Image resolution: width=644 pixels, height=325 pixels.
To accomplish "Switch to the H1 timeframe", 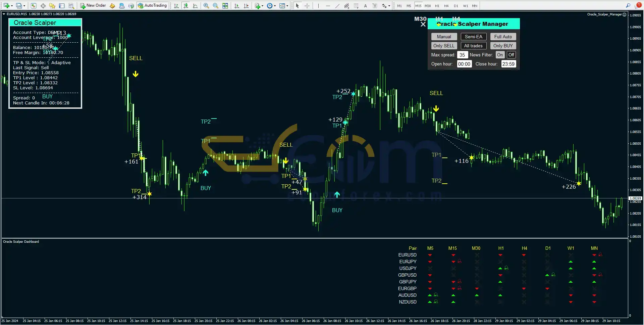I will pyautogui.click(x=437, y=6).
